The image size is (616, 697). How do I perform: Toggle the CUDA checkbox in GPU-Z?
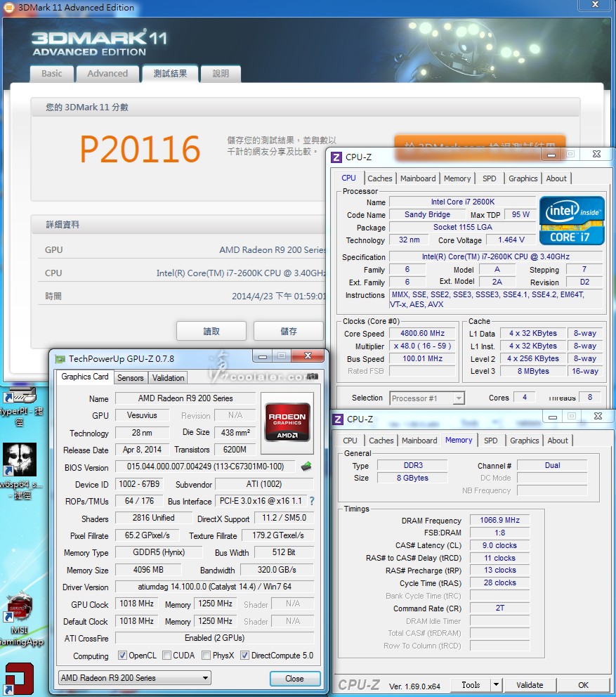point(166,656)
